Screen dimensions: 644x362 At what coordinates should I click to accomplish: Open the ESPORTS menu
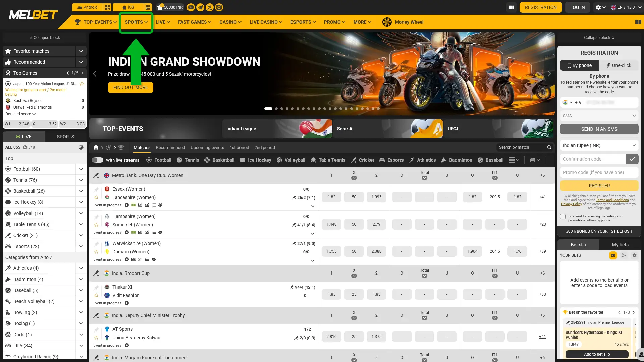point(303,22)
